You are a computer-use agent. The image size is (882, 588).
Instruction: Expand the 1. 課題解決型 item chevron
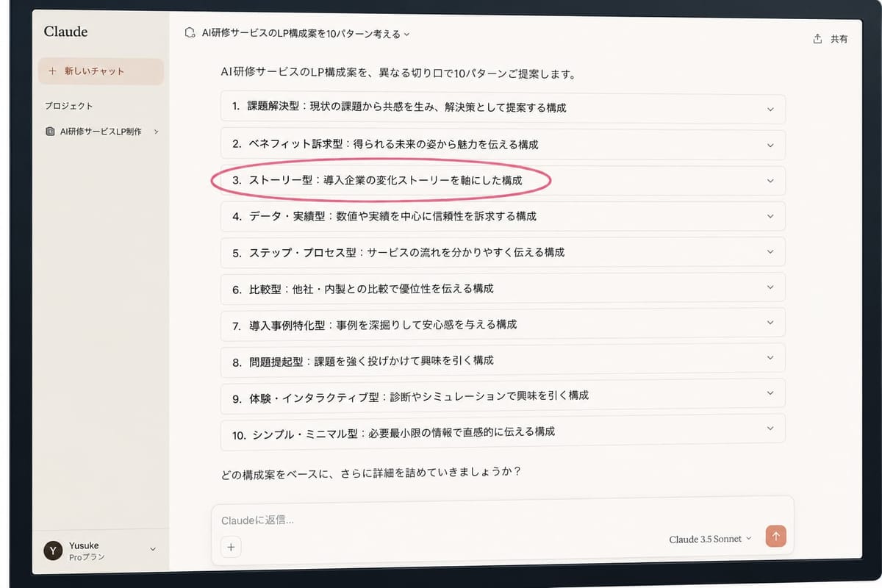click(x=770, y=109)
